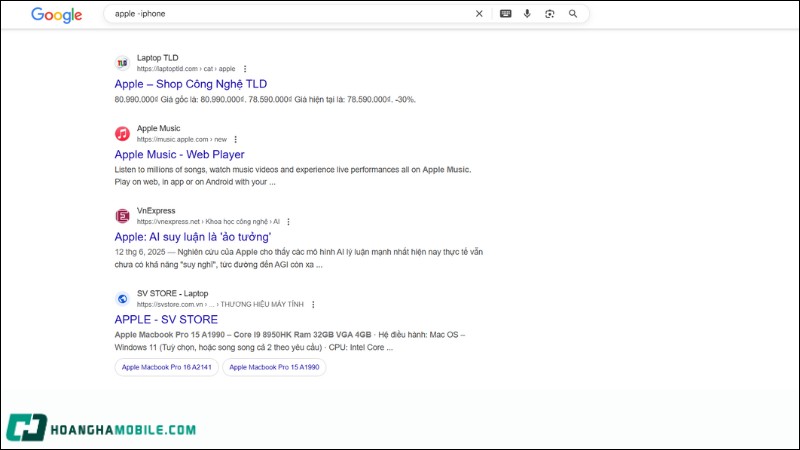Click the Laptop TLD site favicon
The image size is (800, 450).
[x=122, y=63]
